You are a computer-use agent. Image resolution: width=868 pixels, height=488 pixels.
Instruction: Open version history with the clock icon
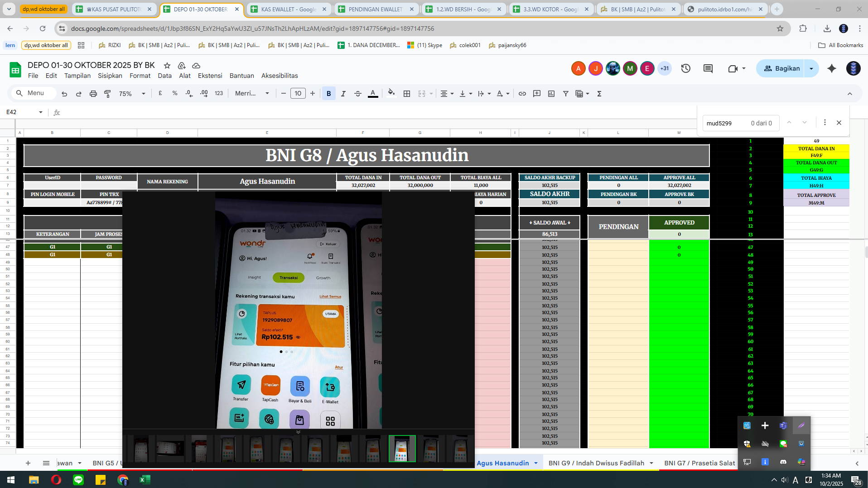686,68
